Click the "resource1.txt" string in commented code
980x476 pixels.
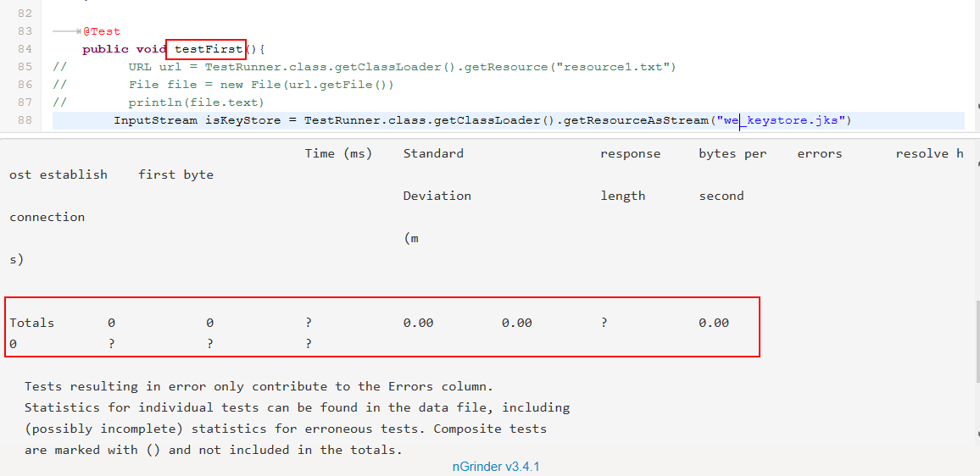pyautogui.click(x=610, y=67)
